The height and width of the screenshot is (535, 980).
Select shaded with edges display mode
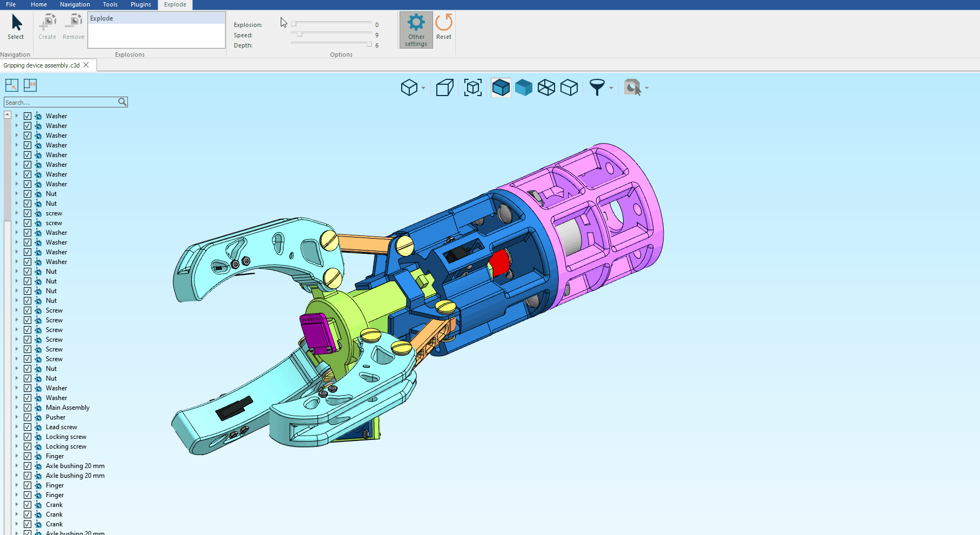tap(501, 87)
